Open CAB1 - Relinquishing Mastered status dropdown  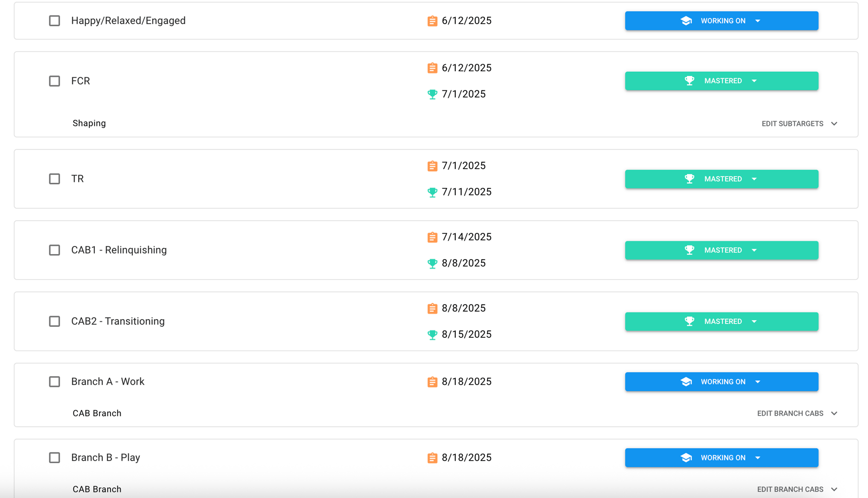click(754, 251)
